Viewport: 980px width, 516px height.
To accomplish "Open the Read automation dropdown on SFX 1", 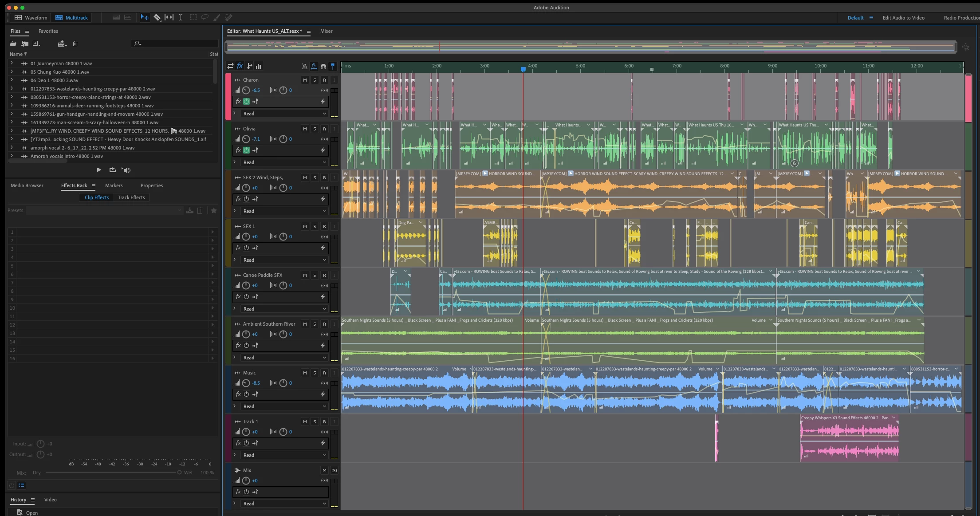I will (284, 260).
